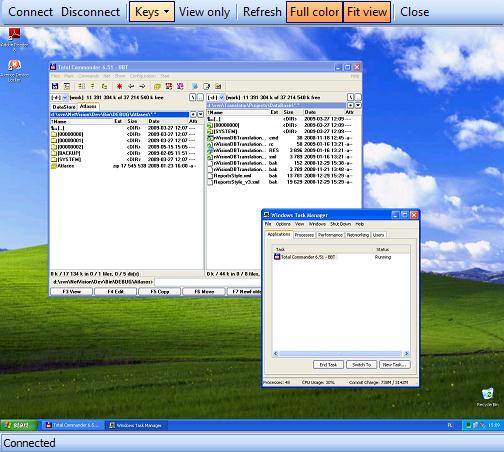Click the Task Manager list scrollbar right arrow

click(406, 354)
